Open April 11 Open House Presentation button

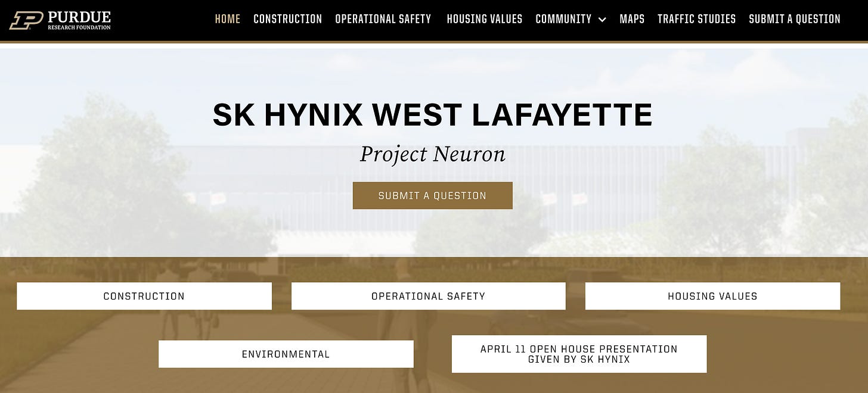579,354
